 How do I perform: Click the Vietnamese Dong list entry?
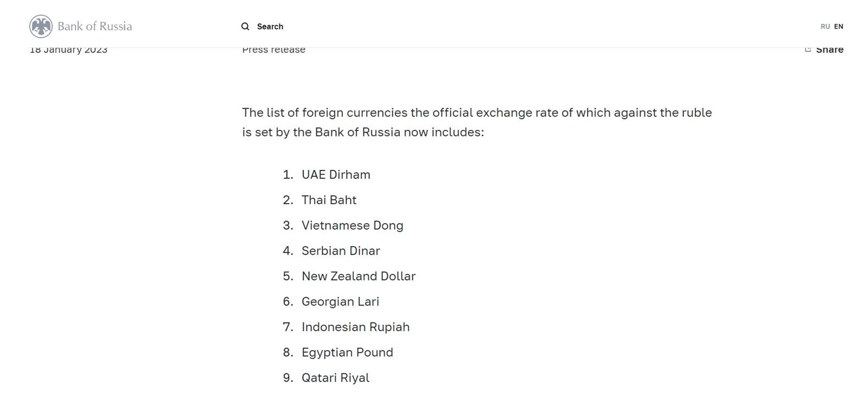(x=352, y=225)
